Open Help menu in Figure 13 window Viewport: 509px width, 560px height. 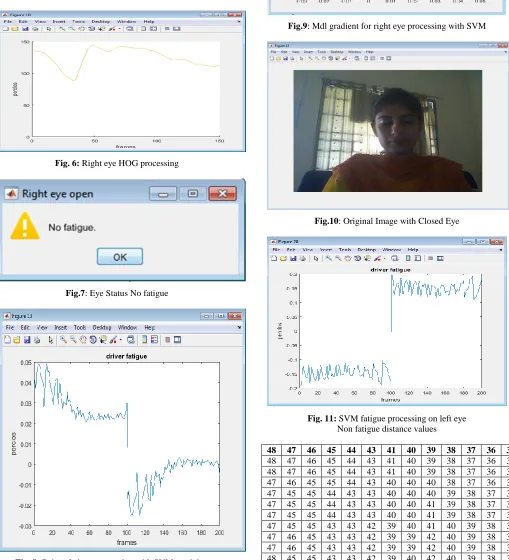point(150,328)
